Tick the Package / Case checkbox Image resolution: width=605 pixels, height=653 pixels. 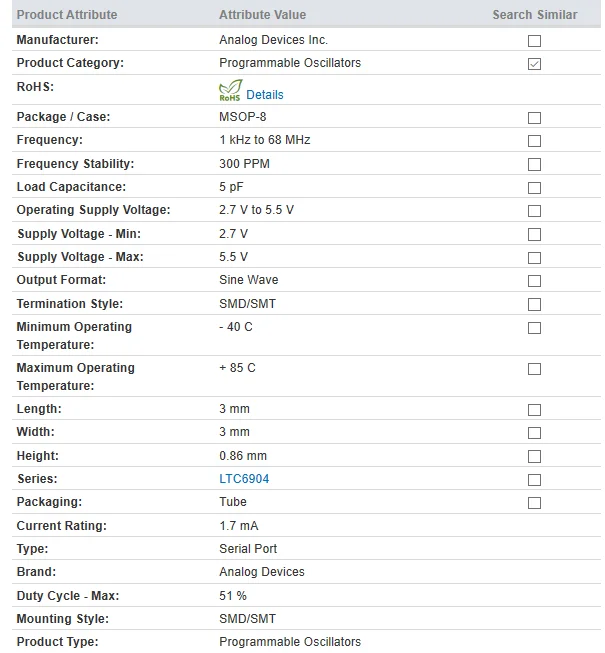point(534,118)
